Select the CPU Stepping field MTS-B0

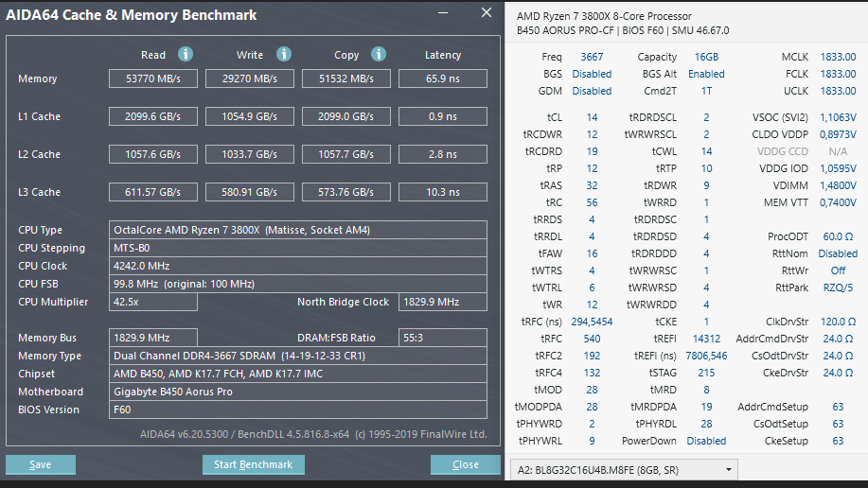click(298, 248)
